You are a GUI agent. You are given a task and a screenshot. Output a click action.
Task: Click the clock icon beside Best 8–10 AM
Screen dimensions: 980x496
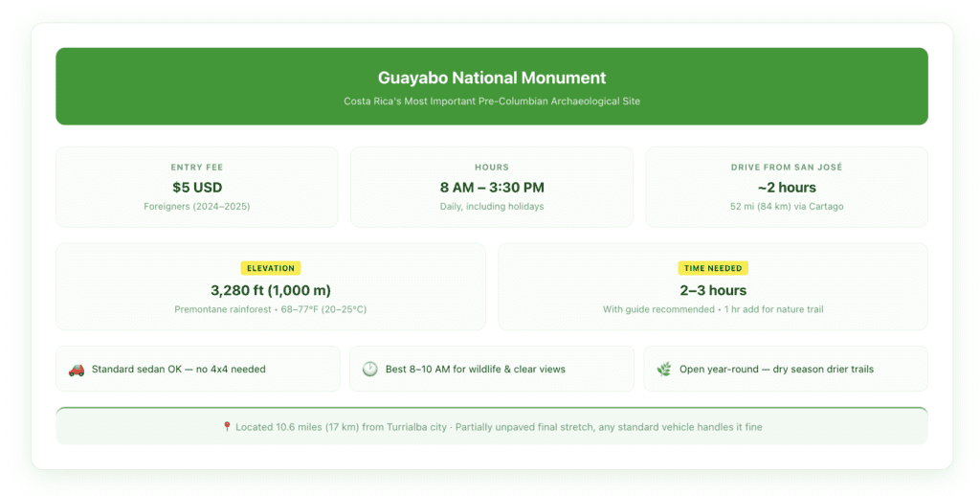pyautogui.click(x=370, y=369)
